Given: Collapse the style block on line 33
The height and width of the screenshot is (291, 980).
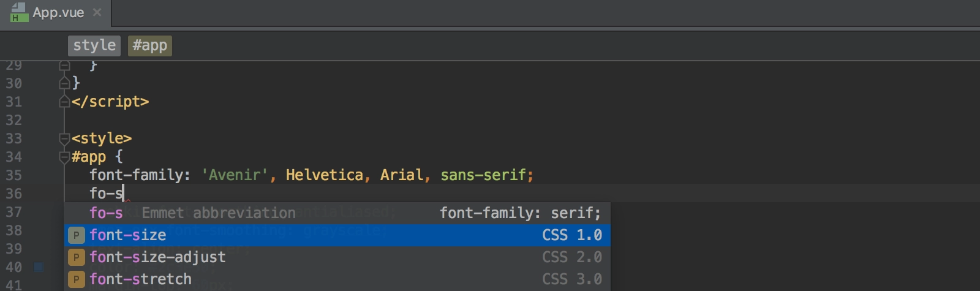Looking at the screenshot, I should tap(64, 138).
